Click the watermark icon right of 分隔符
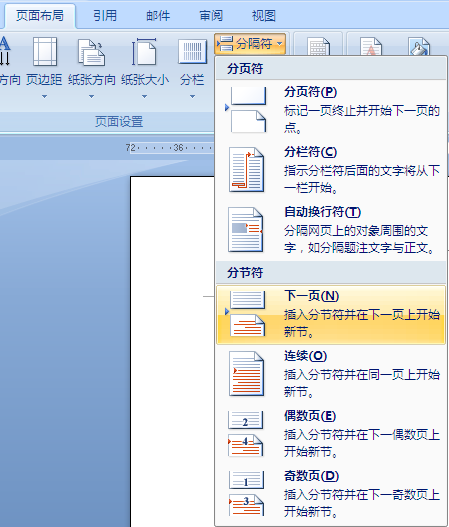This screenshot has height=527, width=449. (371, 46)
